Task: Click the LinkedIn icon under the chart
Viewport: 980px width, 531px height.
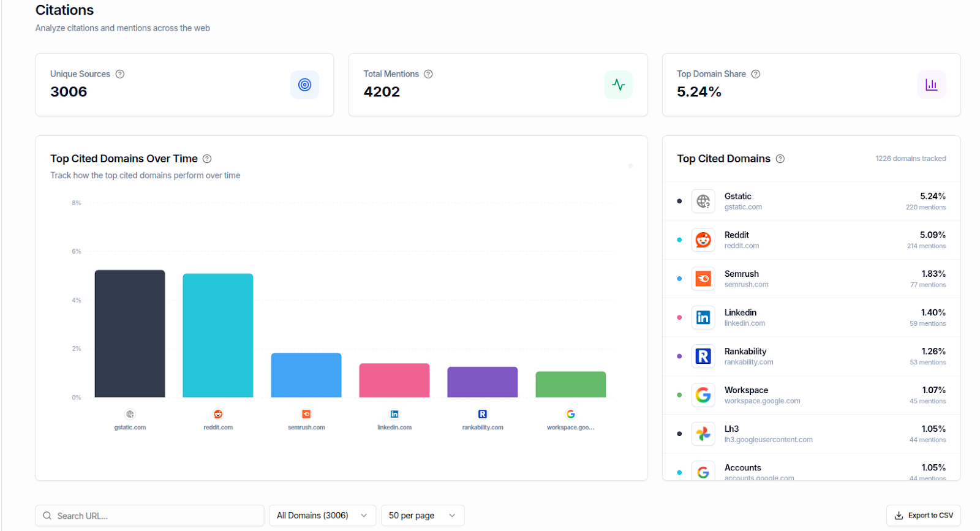Action: pos(394,414)
